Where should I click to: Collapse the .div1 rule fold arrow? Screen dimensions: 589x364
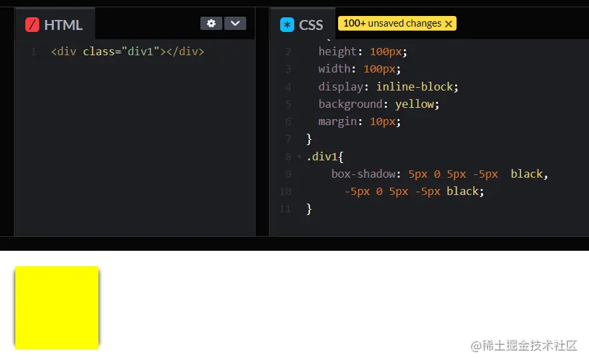(299, 156)
